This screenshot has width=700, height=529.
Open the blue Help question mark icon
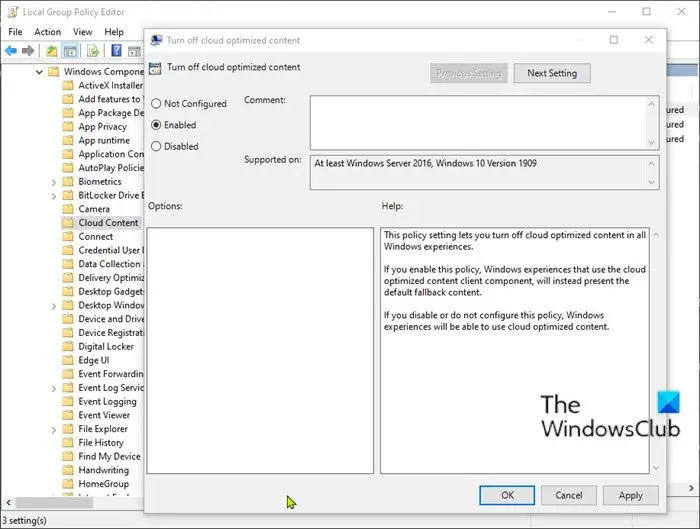click(x=116, y=50)
